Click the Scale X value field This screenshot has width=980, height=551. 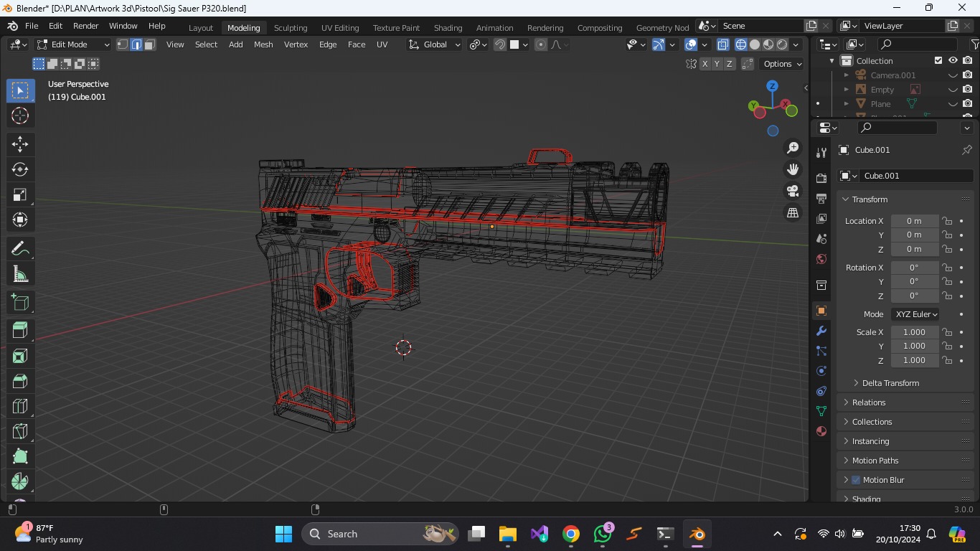[x=915, y=332]
